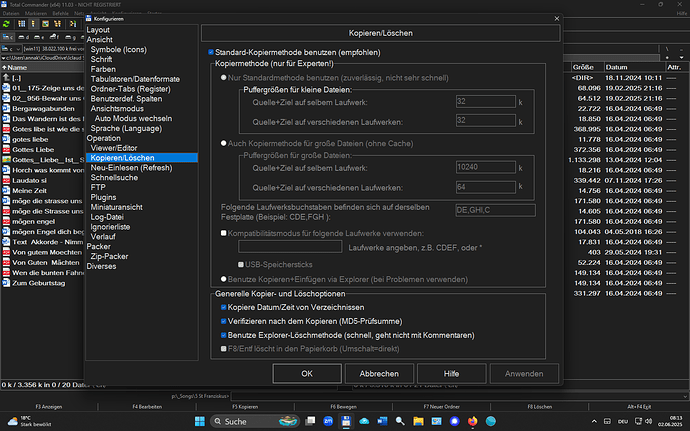Open Task View from the taskbar
The image size is (690, 431).
click(x=310, y=421)
